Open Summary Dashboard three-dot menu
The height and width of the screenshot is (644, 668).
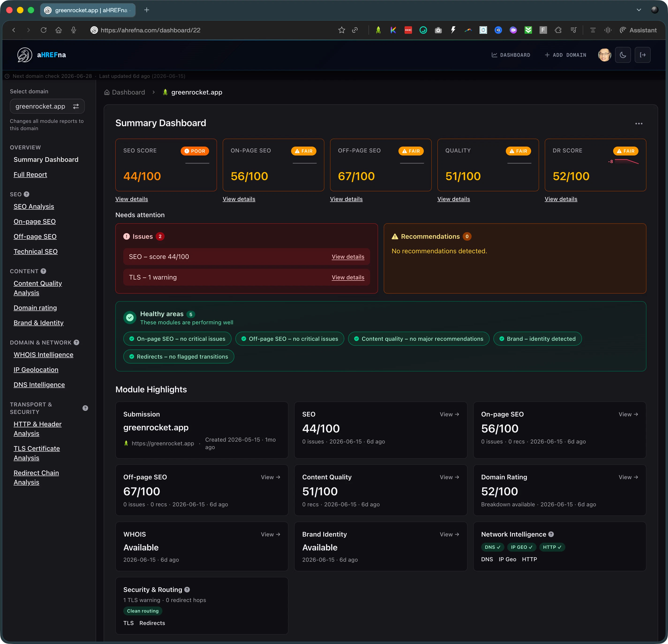pos(639,124)
